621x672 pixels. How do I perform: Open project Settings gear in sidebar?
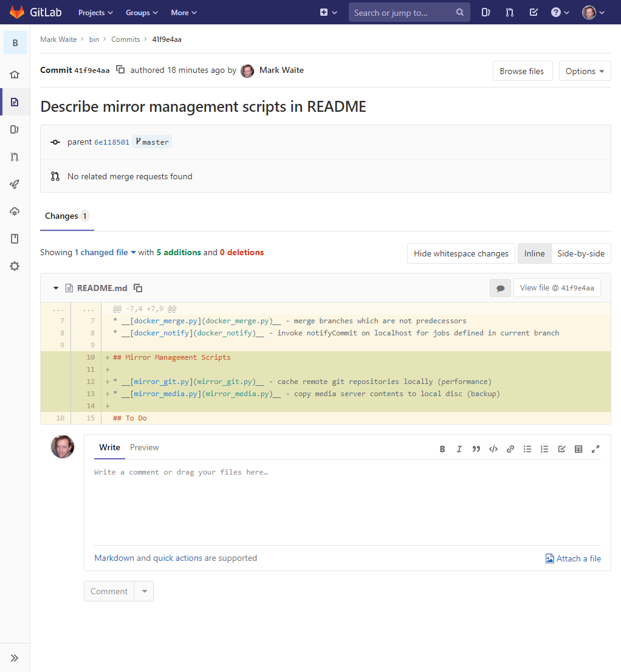click(x=15, y=266)
